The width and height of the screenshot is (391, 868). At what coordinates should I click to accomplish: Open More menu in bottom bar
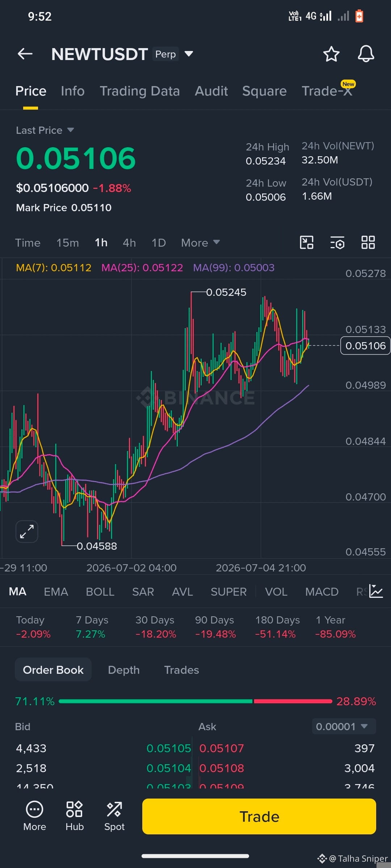[x=35, y=816]
